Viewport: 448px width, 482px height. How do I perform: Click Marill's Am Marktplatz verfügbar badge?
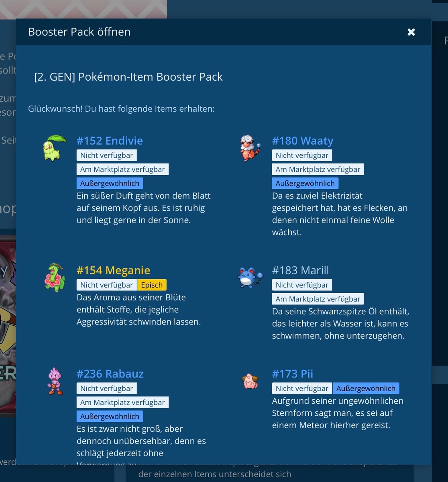tap(318, 299)
